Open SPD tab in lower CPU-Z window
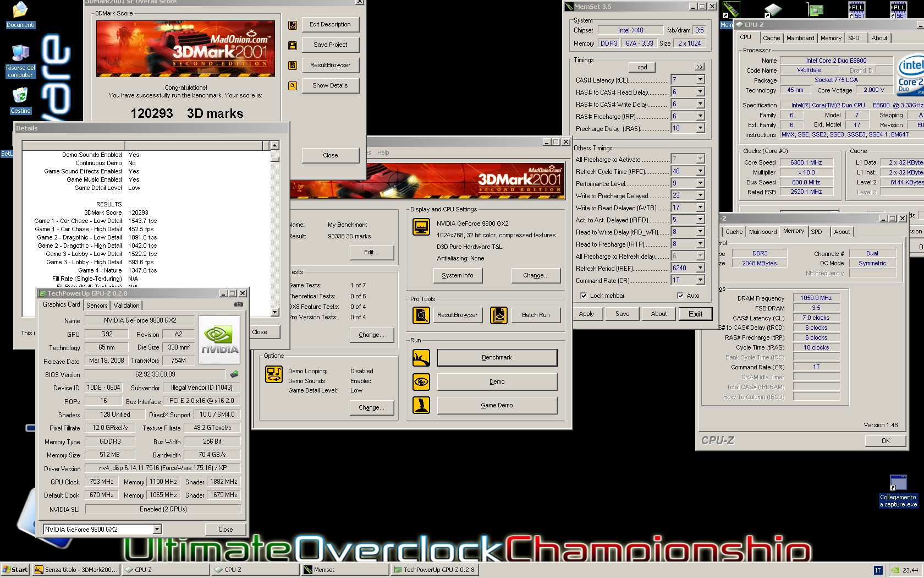This screenshot has width=924, height=578. coord(816,232)
